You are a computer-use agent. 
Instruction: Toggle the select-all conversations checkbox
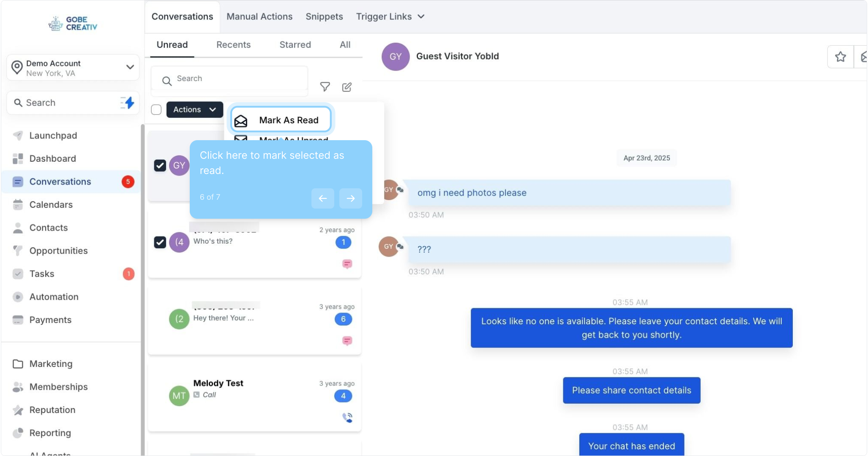[x=156, y=110]
